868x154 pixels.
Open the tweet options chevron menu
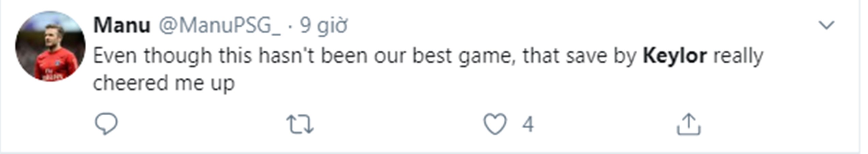click(826, 25)
